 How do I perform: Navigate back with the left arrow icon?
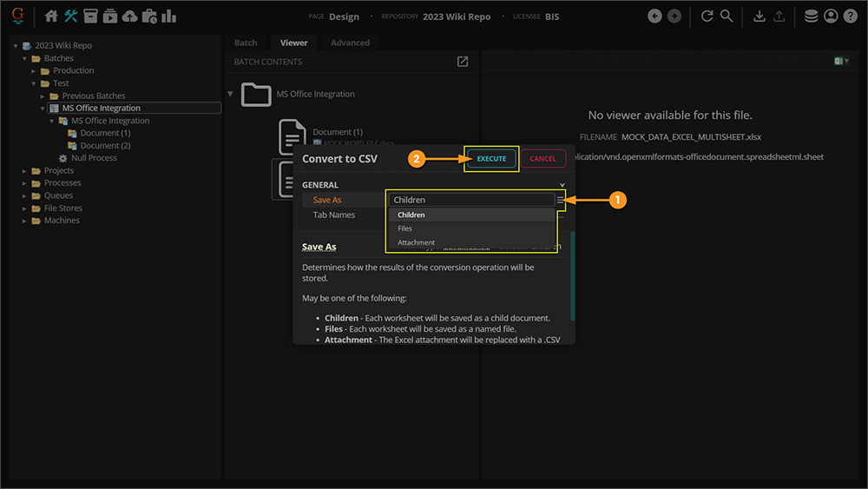[x=654, y=16]
